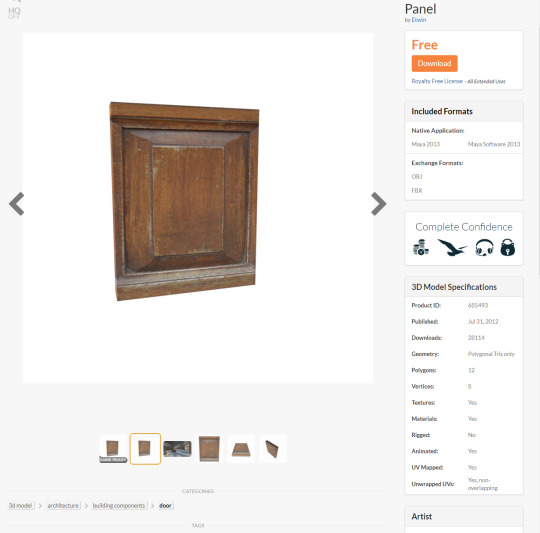Click the coins money-back guarantee icon
Screen dimensions: 540x533
point(420,247)
